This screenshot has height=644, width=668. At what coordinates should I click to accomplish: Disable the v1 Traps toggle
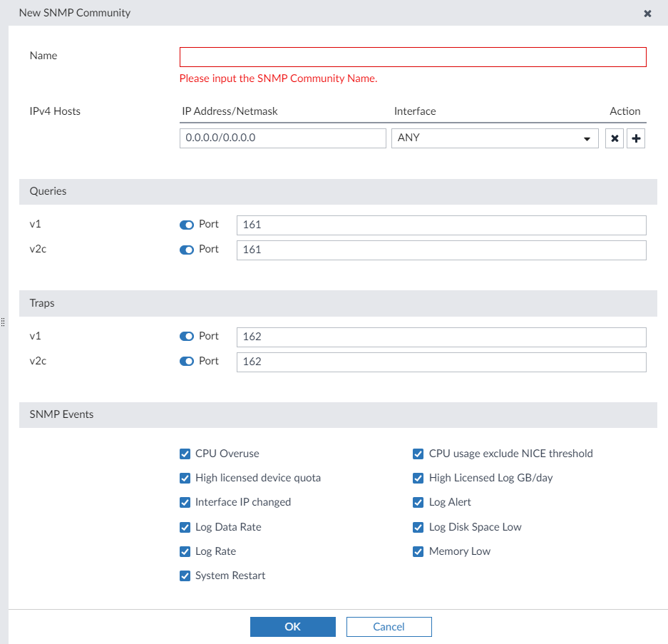point(185,336)
